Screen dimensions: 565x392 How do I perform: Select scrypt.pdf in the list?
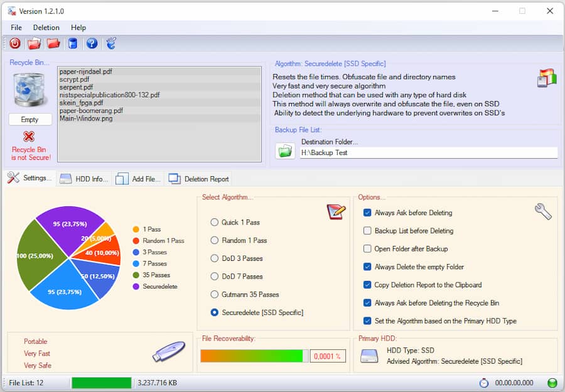pos(159,80)
